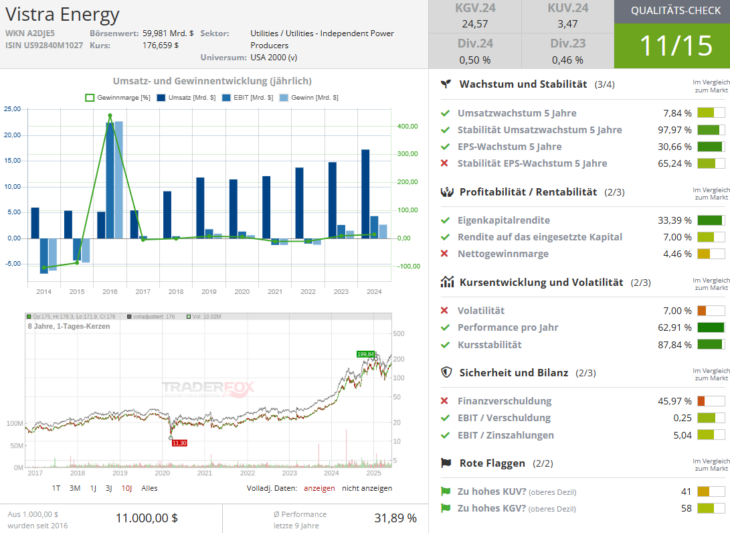Click green checkmark beside EBIT / Verschuldung
The image size is (730, 533).
[445, 418]
